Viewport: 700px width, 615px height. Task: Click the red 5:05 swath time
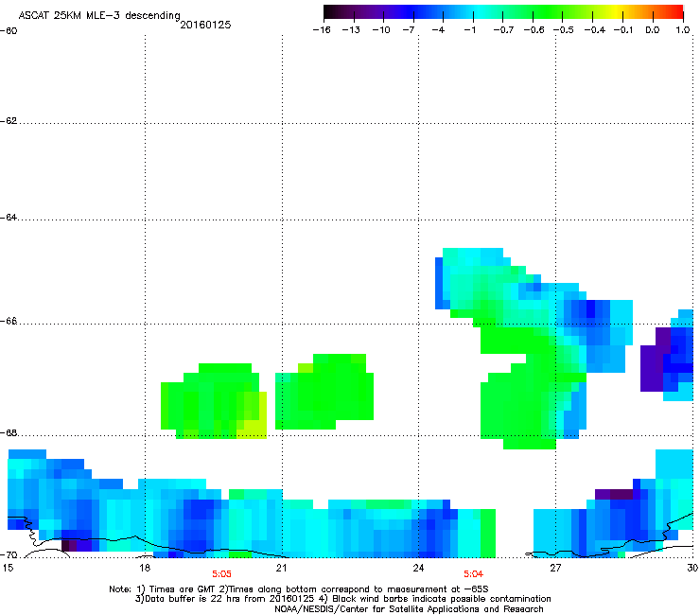pos(221,574)
